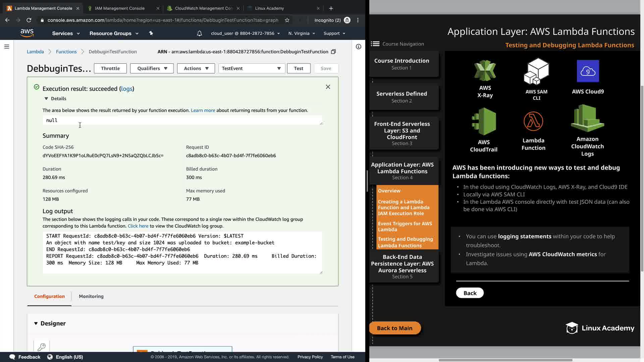Viewport: 644px width, 362px height.
Task: Click the AWS Cloud9 icon
Action: [x=588, y=71]
